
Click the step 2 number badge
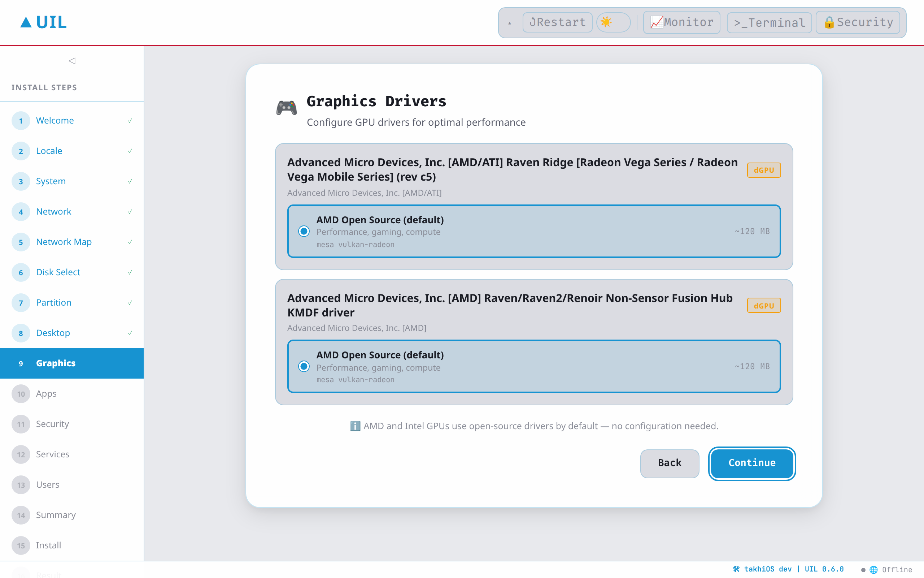pyautogui.click(x=21, y=151)
